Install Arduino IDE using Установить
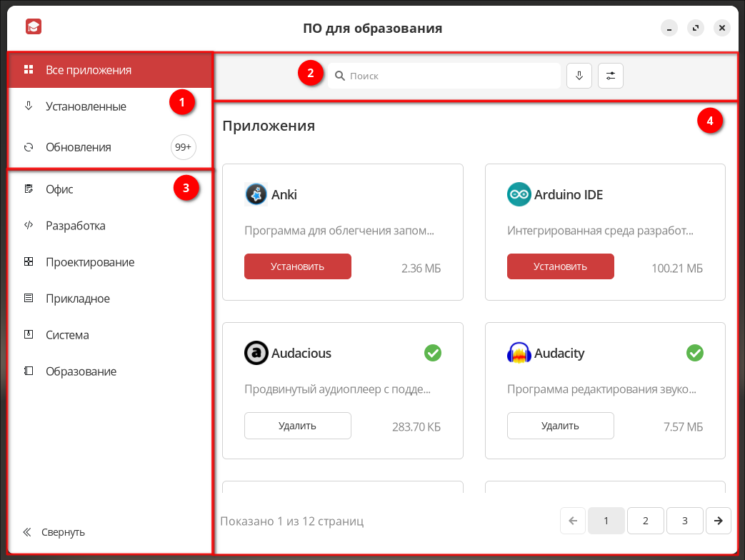Viewport: 745px width, 560px height. (560, 266)
